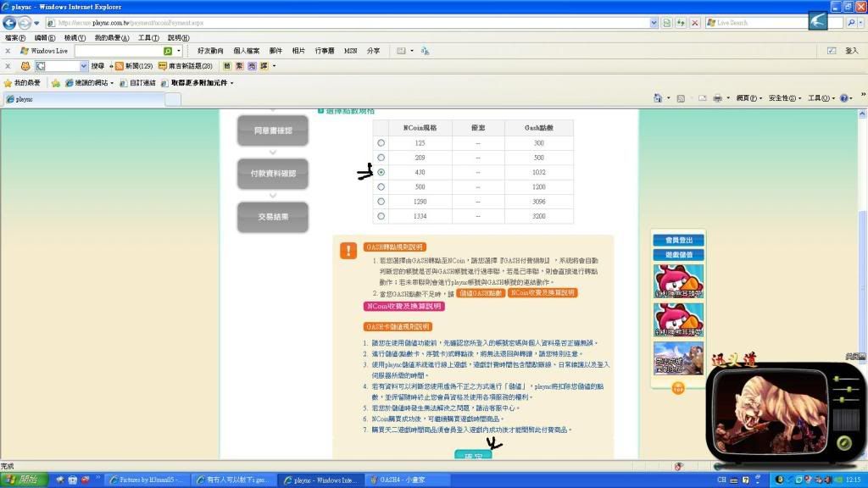Click the IE back navigation arrow
Screen dimensions: 868x488
pyautogui.click(x=9, y=23)
